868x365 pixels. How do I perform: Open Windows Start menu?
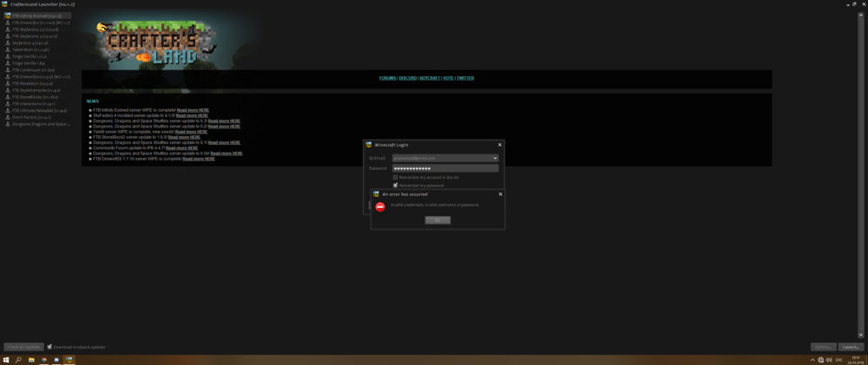point(6,359)
